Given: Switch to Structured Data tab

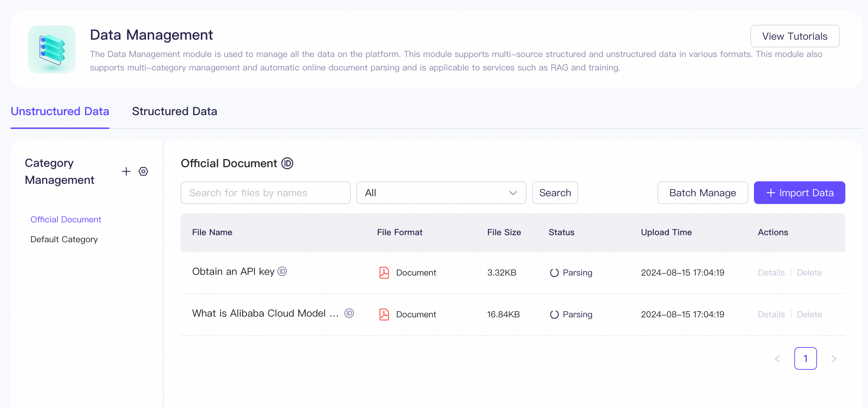Looking at the screenshot, I should [175, 111].
